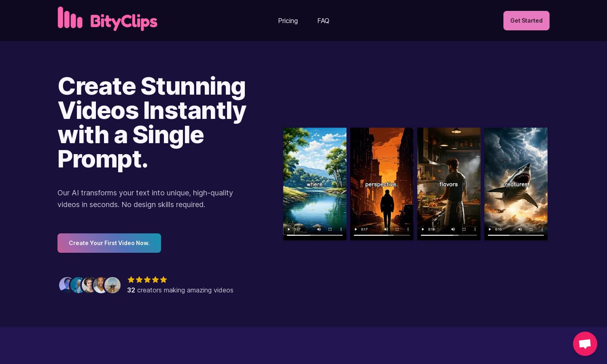Image resolution: width=607 pixels, height=364 pixels.
Task: Seek on the "flavors" video progress bar
Action: [x=449, y=235]
